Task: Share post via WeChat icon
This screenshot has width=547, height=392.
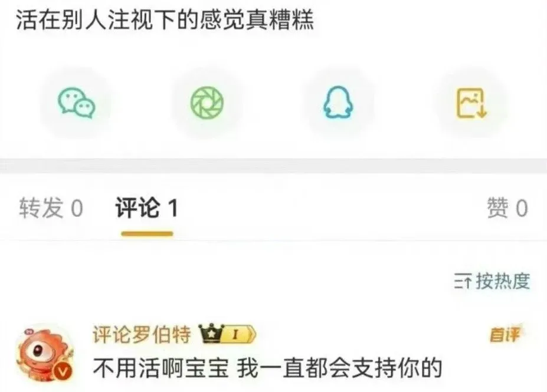Action: coord(76,103)
